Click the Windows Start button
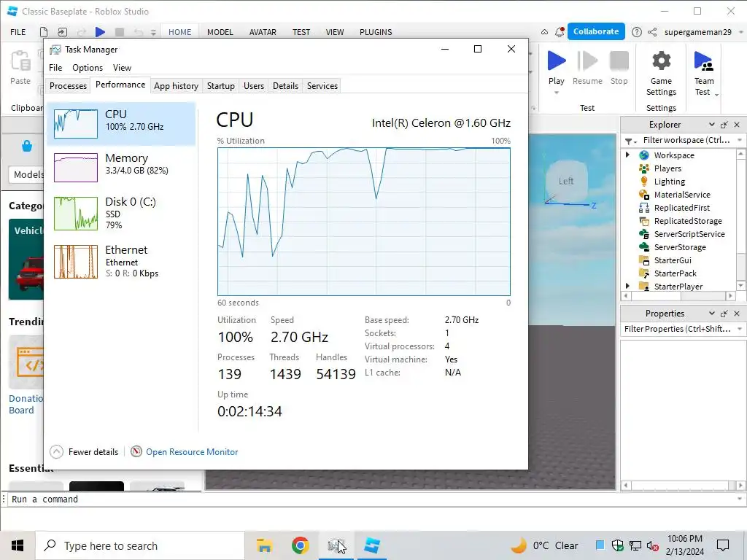 [18, 545]
